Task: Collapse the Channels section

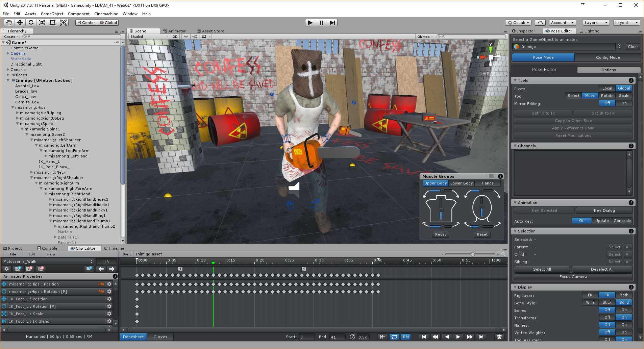Action: pos(515,146)
